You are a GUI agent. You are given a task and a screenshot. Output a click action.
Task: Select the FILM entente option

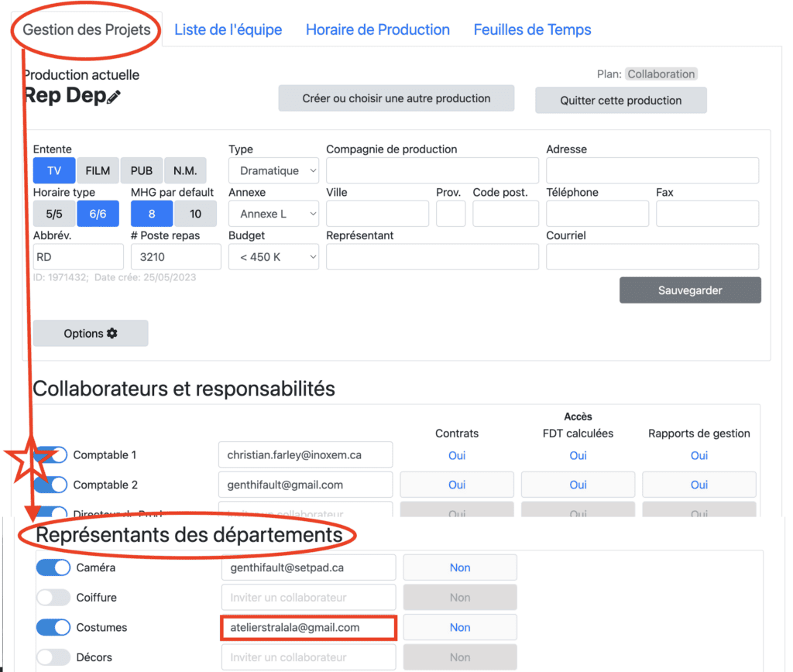(x=98, y=170)
